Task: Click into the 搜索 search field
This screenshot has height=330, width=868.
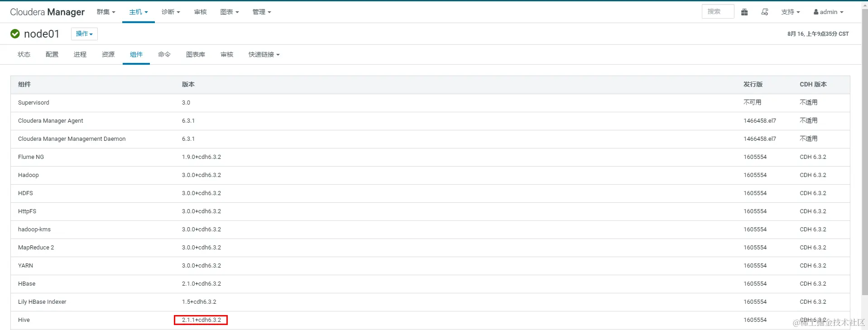Action: click(x=718, y=12)
